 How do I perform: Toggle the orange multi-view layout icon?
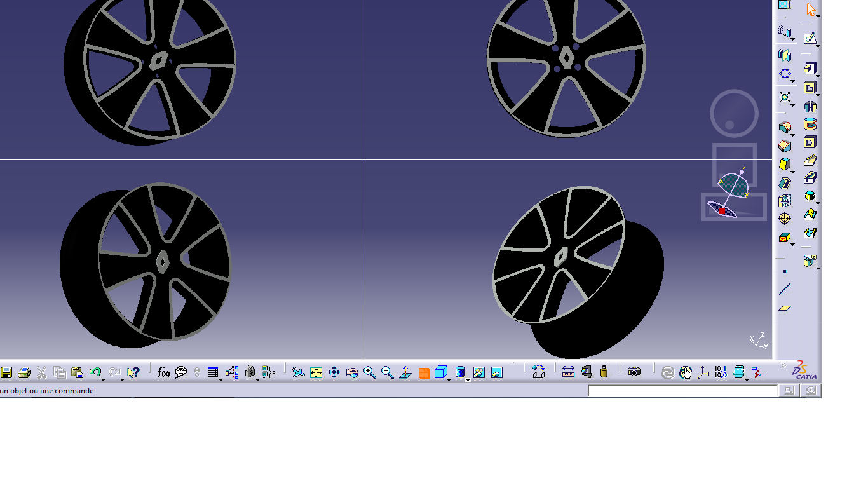[424, 373]
